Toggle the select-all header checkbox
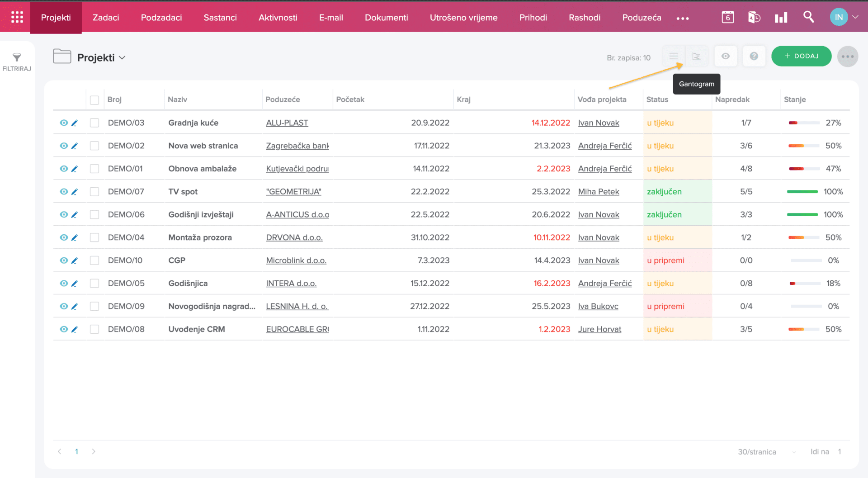868x478 pixels. click(x=94, y=100)
